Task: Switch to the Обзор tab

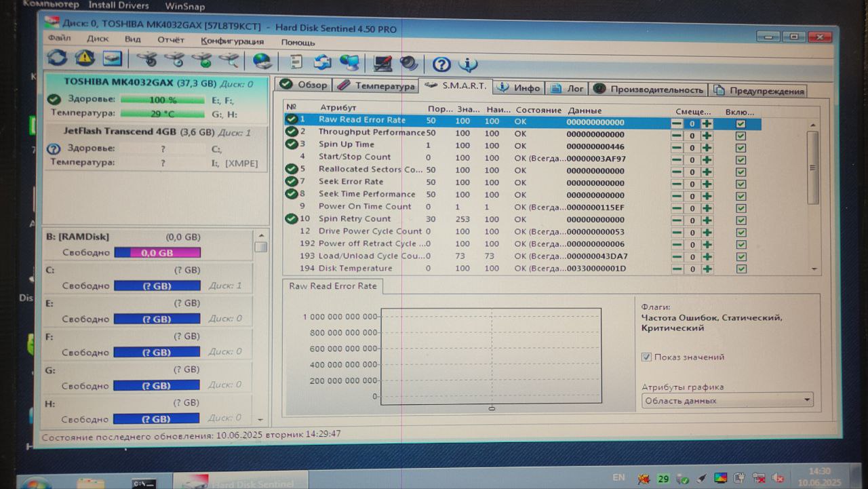Action: 304,85
